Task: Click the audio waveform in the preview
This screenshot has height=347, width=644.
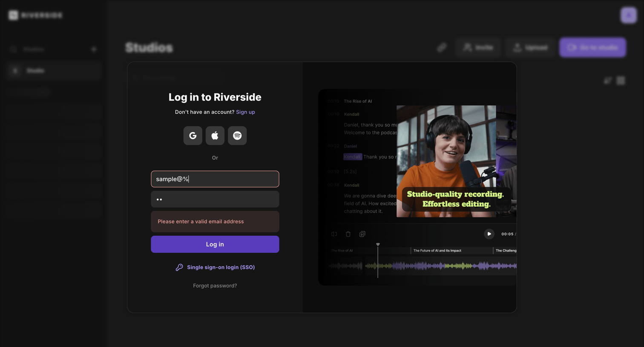Action: 423,266
